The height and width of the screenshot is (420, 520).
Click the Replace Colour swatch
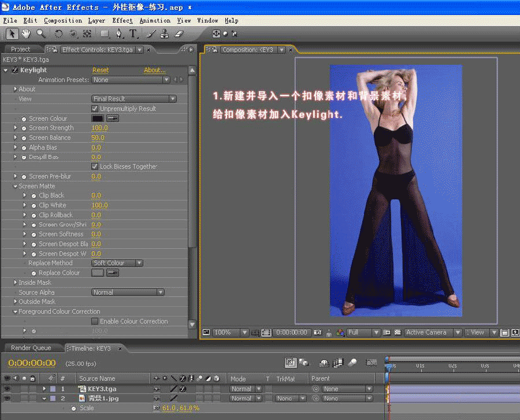(98, 273)
